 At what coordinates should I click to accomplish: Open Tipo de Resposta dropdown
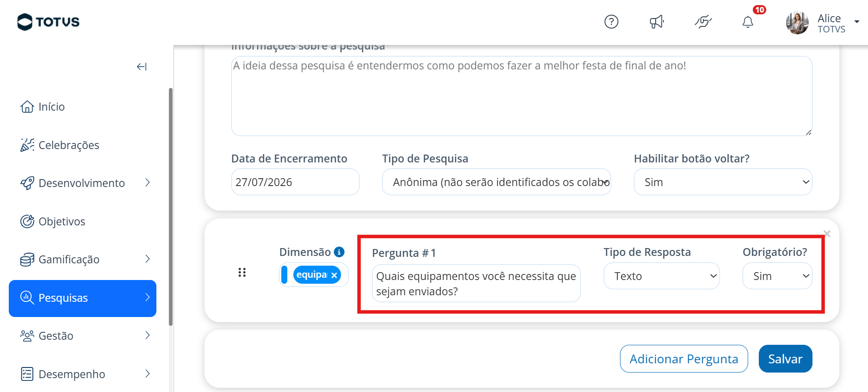click(x=662, y=276)
